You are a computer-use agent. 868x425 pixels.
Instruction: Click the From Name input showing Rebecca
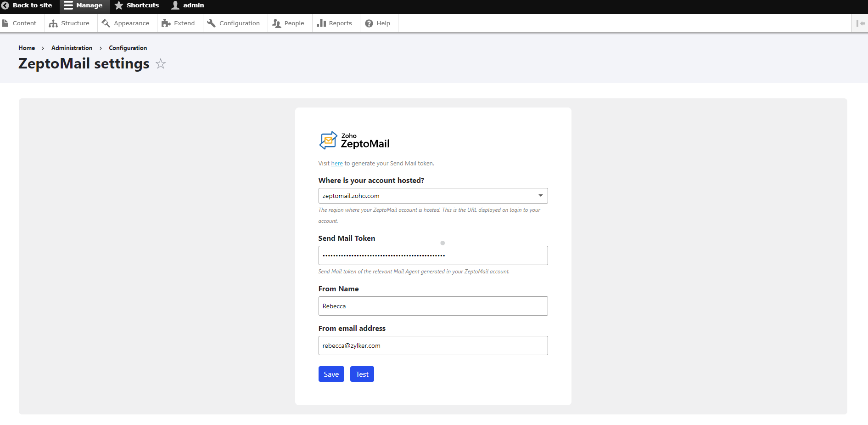pos(433,306)
